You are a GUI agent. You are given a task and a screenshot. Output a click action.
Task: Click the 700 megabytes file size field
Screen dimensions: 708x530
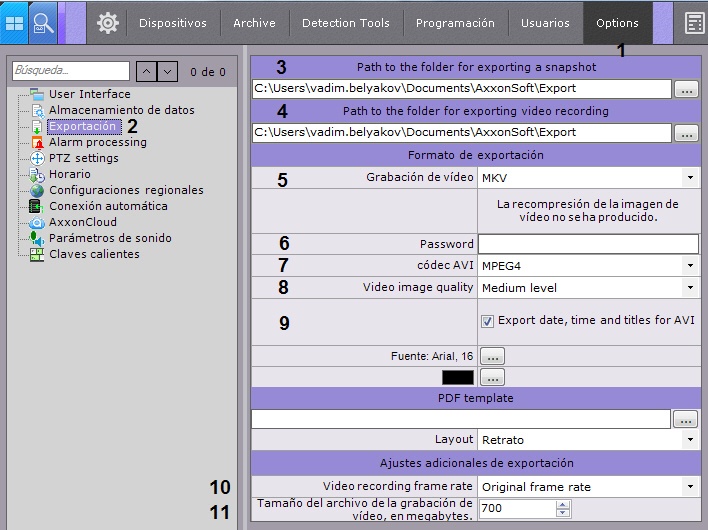click(x=517, y=508)
